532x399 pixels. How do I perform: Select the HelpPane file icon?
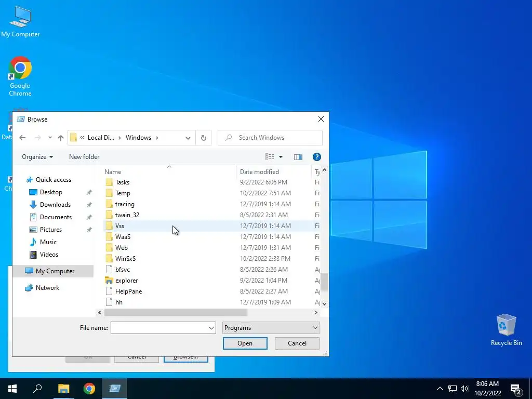[109, 291]
